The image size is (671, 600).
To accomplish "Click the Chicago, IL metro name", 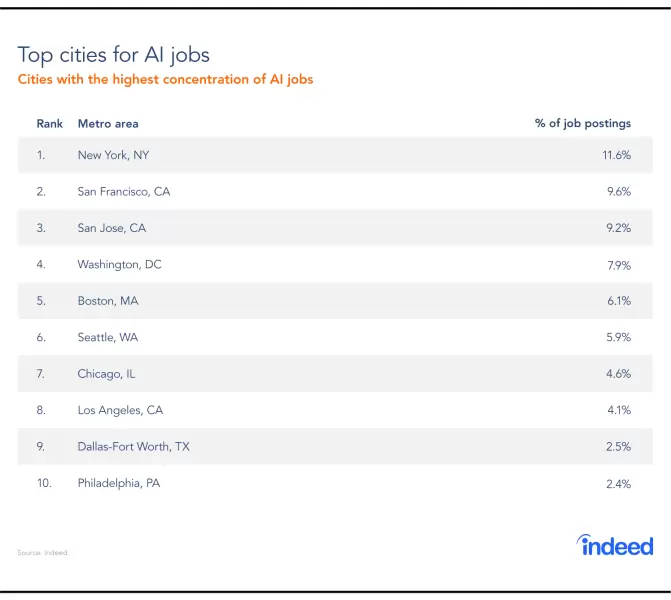I will click(x=106, y=373).
